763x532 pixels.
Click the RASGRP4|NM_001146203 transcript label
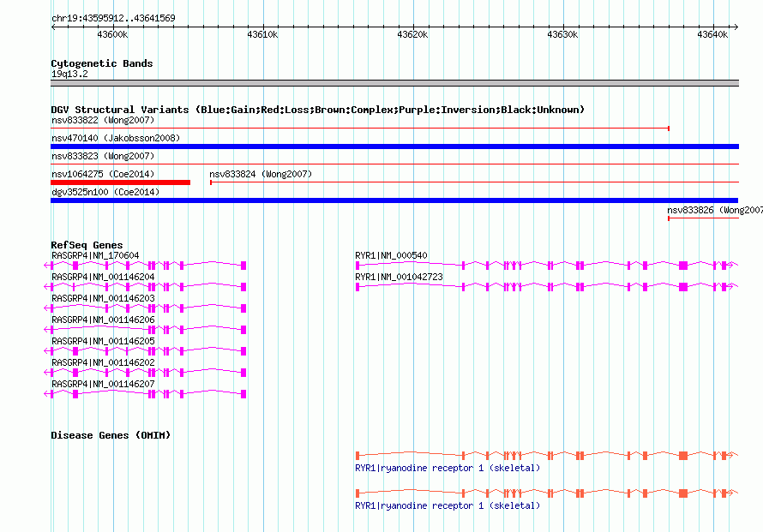pos(103,298)
